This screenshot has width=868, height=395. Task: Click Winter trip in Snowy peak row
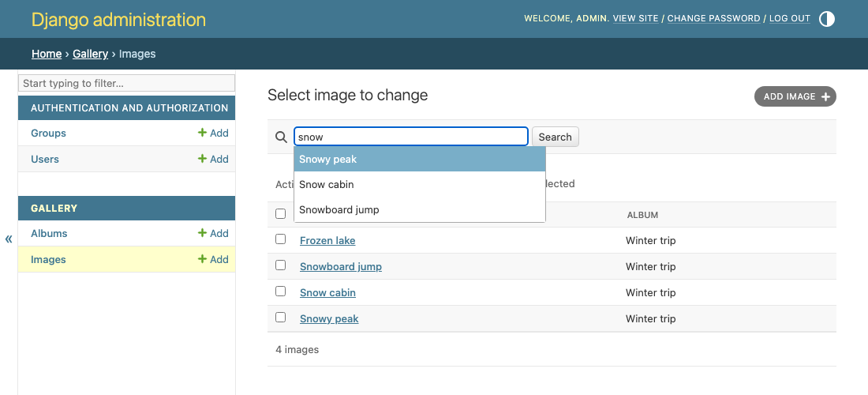pos(650,318)
